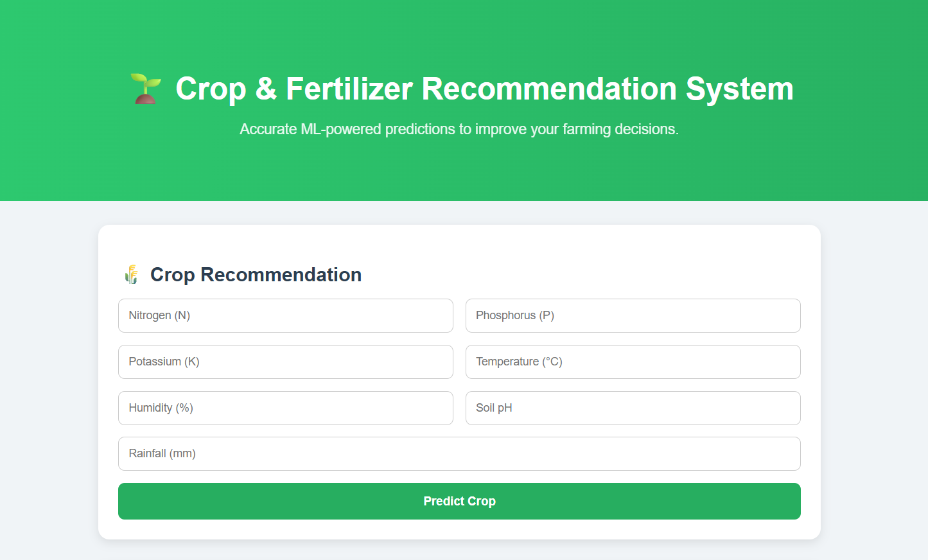Click the Soil pH input box
The width and height of the screenshot is (928, 560).
point(633,408)
